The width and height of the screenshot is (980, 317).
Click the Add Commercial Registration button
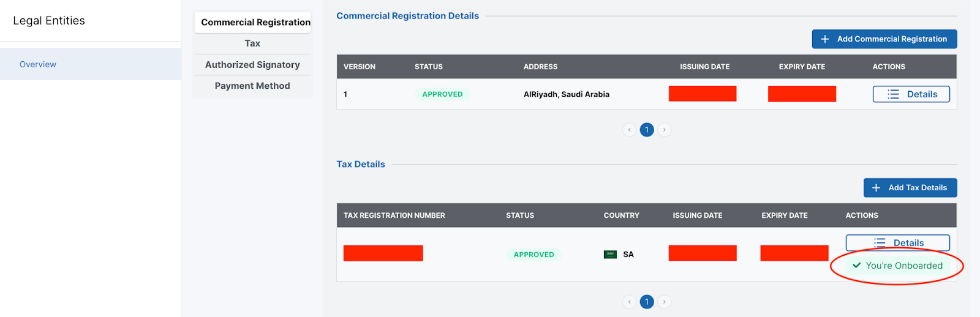point(884,39)
